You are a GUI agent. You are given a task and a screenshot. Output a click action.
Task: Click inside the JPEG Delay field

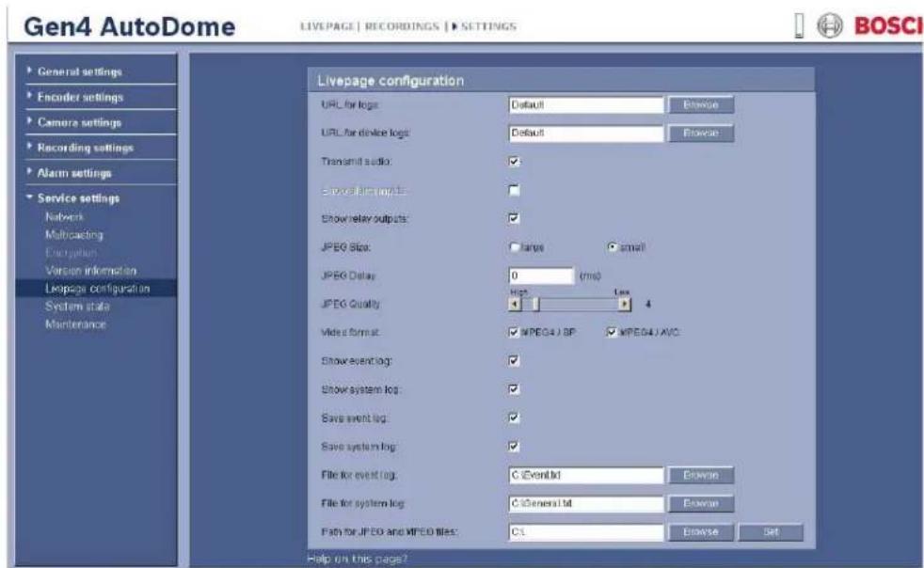click(x=541, y=276)
